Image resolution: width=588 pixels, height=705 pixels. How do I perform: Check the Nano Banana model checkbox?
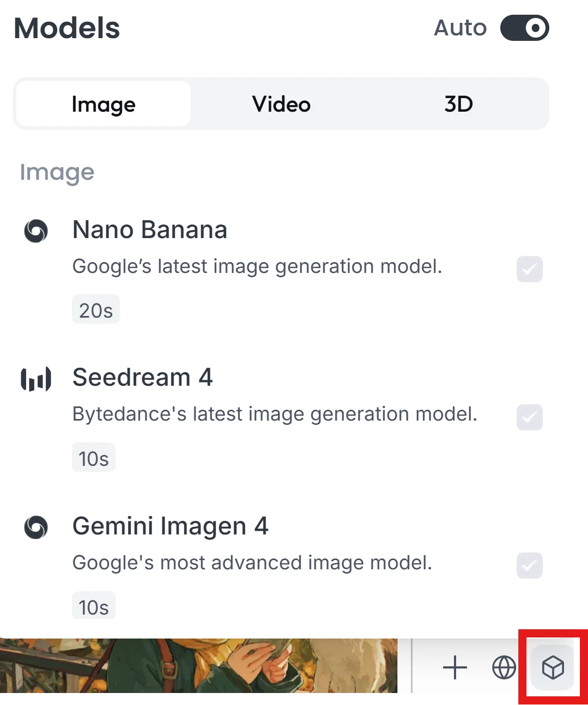coord(530,269)
